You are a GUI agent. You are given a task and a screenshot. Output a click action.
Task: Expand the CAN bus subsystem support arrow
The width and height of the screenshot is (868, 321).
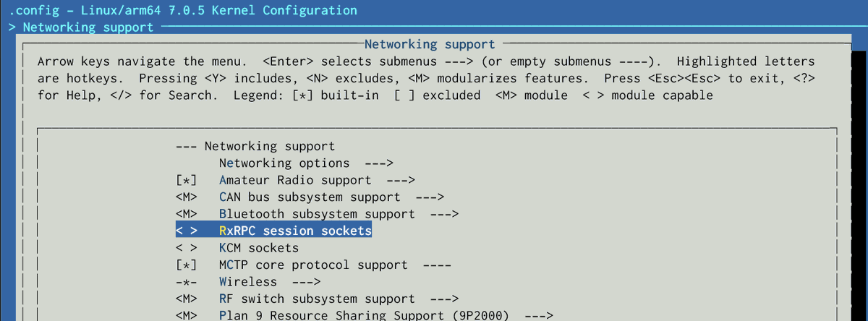430,197
